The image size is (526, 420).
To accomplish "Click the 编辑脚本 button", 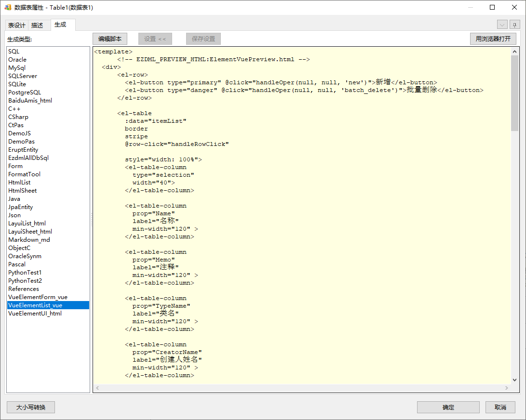I will (x=110, y=39).
